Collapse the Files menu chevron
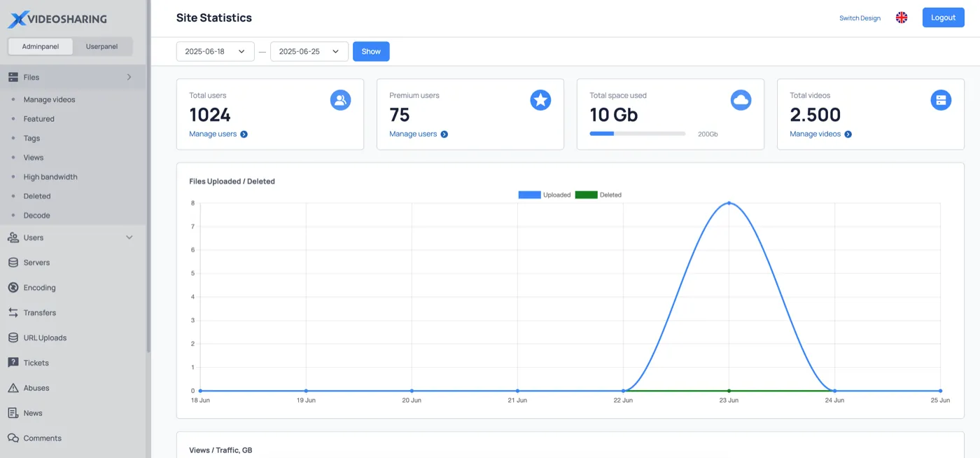This screenshot has height=458, width=980. tap(129, 77)
